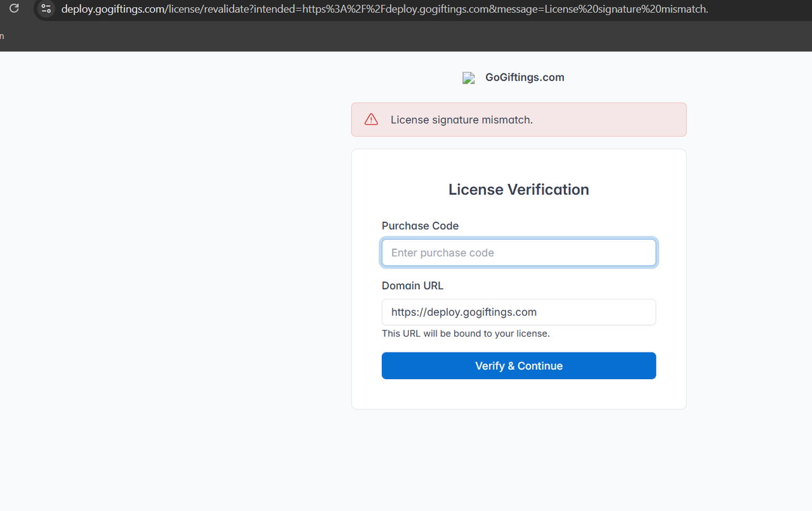Screen dimensions: 812x511
Task: Click the License Verification heading
Action: pos(519,190)
